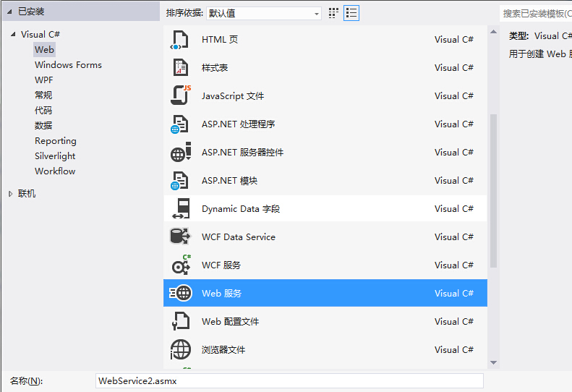Viewport: 572px width, 392px height.
Task: Click the ASP.NET 处理程序 icon
Action: pyautogui.click(x=179, y=124)
